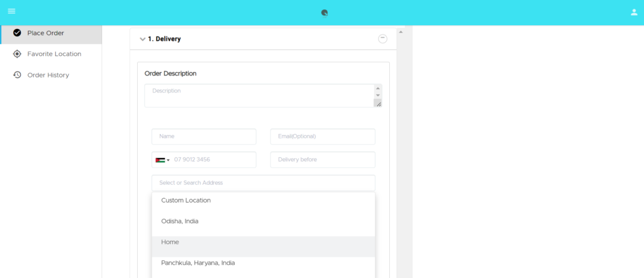Open the hamburger menu in header
This screenshot has width=644, height=278.
tap(11, 11)
